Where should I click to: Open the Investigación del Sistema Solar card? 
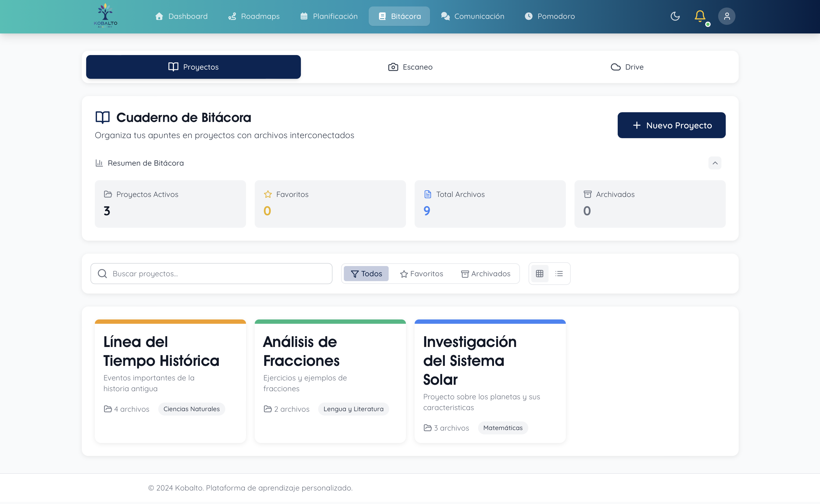(470, 360)
